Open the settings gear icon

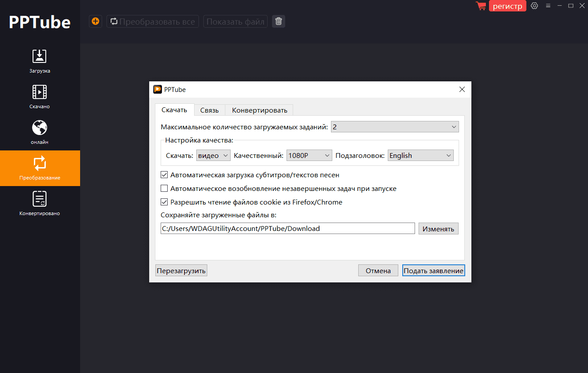click(534, 6)
